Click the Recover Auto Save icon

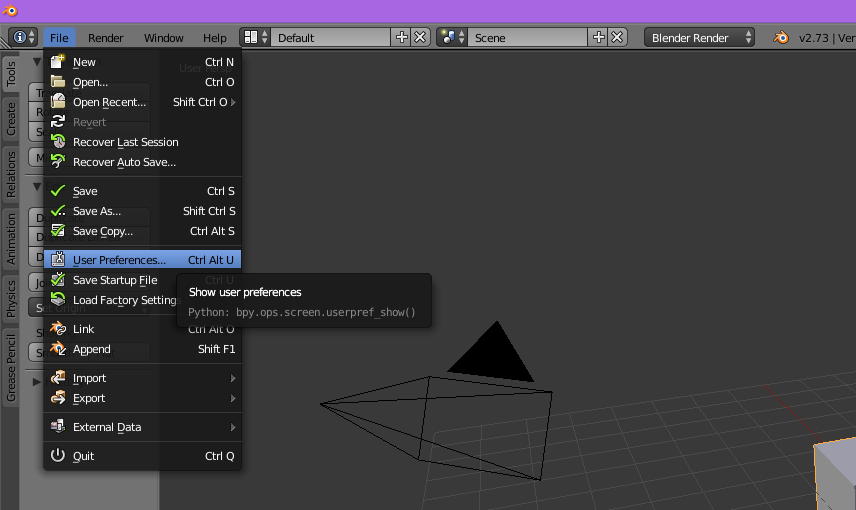coord(58,162)
